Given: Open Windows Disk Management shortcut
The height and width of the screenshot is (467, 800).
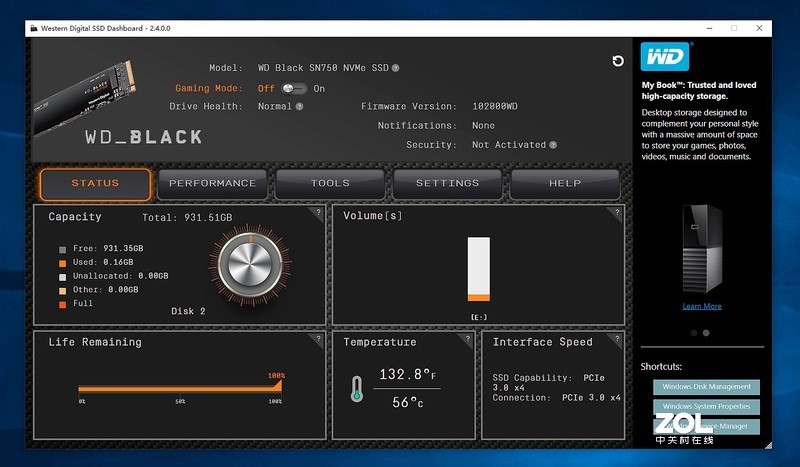Looking at the screenshot, I should 706,387.
